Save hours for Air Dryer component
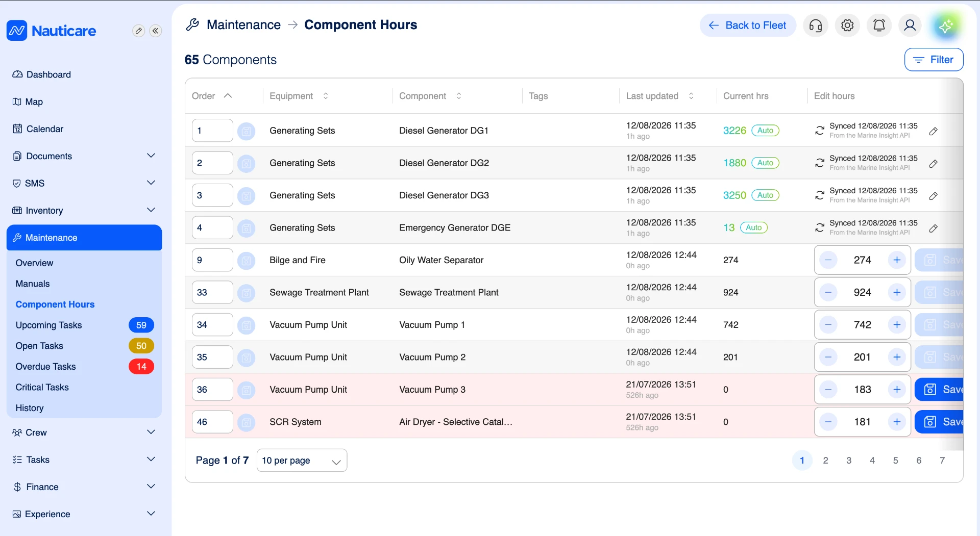This screenshot has width=980, height=536. pyautogui.click(x=939, y=422)
